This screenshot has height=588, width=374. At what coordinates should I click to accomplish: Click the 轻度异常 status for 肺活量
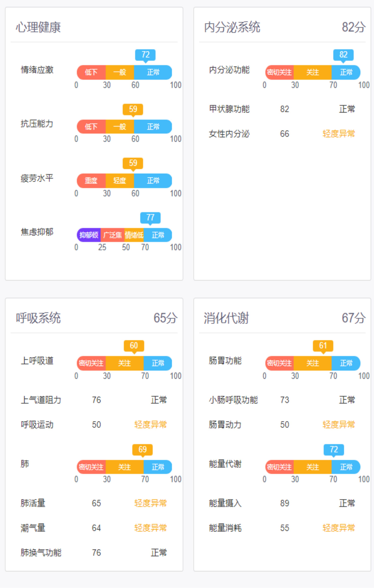(150, 503)
